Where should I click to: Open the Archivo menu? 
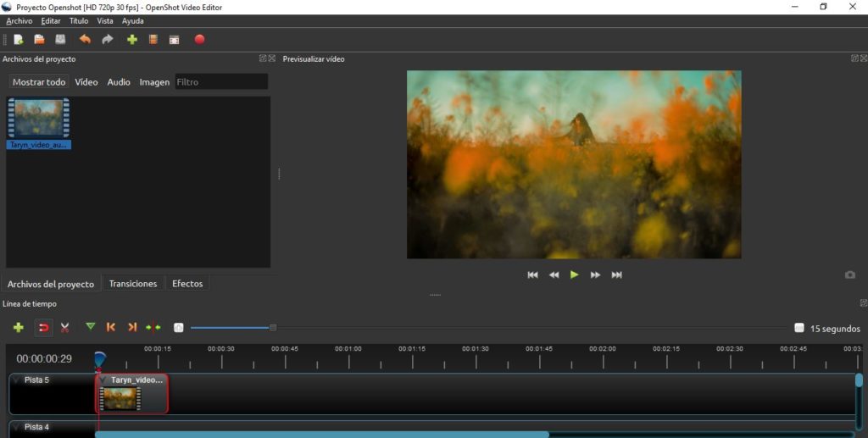point(19,21)
